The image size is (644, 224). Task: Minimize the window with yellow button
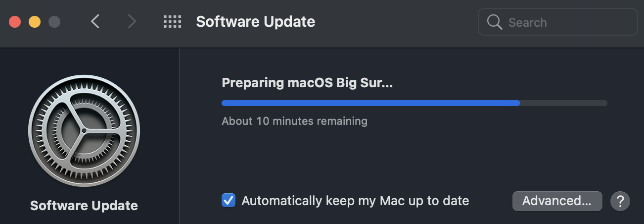[x=35, y=22]
